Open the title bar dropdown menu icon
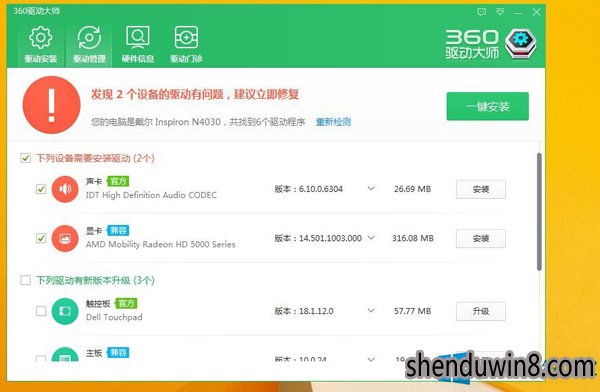 tap(500, 12)
